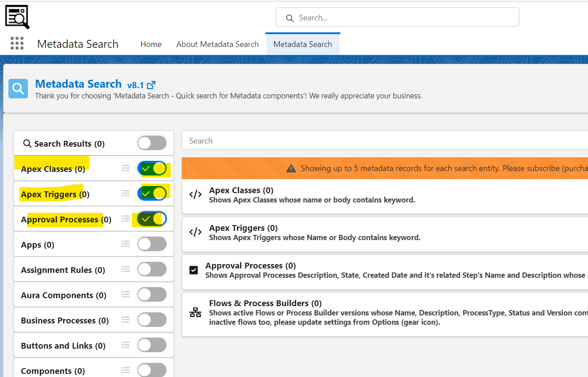This screenshot has height=377, width=588.
Task: Select Apps (0) in sidebar
Action: 38,245
